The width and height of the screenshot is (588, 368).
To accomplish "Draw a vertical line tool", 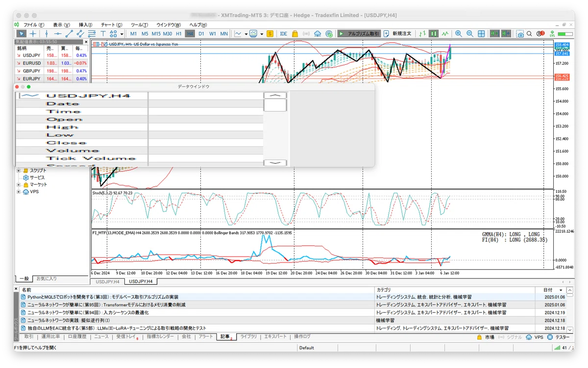I will coord(46,34).
